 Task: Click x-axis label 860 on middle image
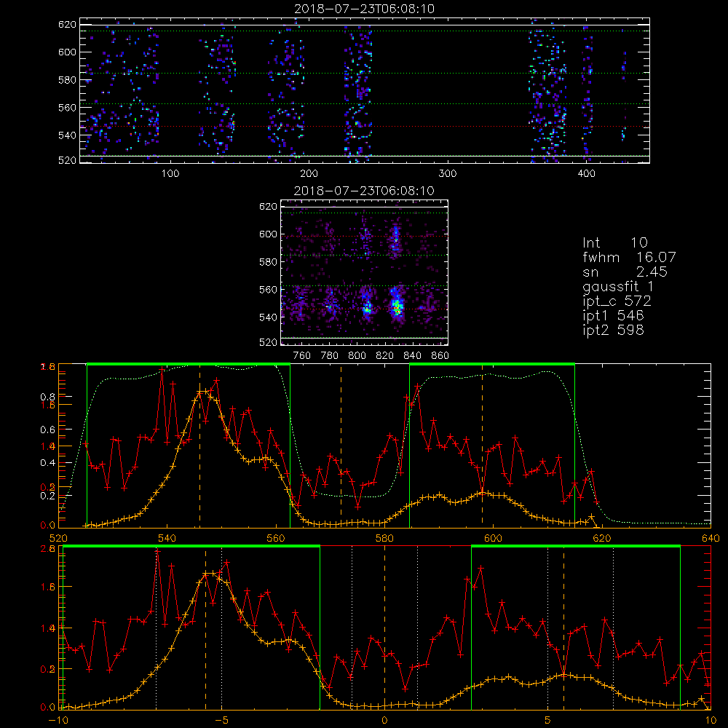pos(440,356)
